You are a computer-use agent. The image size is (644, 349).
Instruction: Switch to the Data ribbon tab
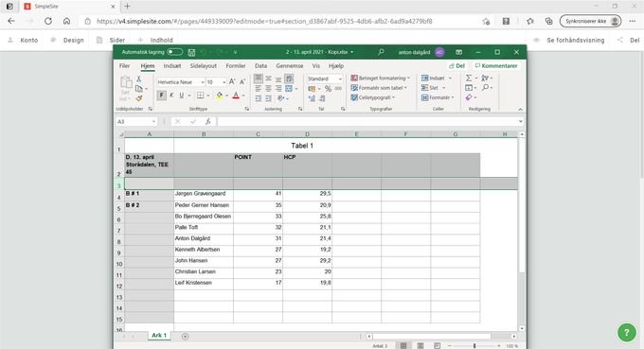tap(260, 65)
